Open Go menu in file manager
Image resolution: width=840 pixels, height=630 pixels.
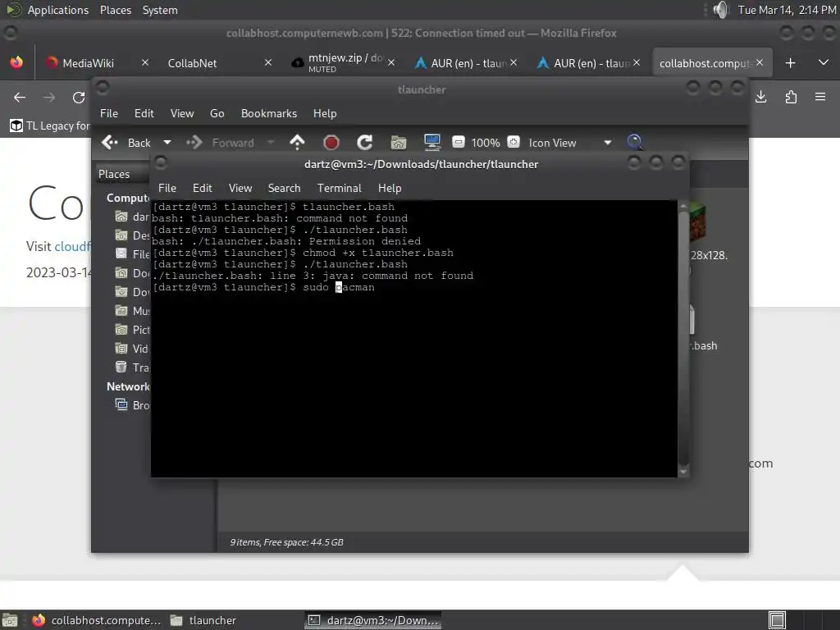tap(217, 113)
